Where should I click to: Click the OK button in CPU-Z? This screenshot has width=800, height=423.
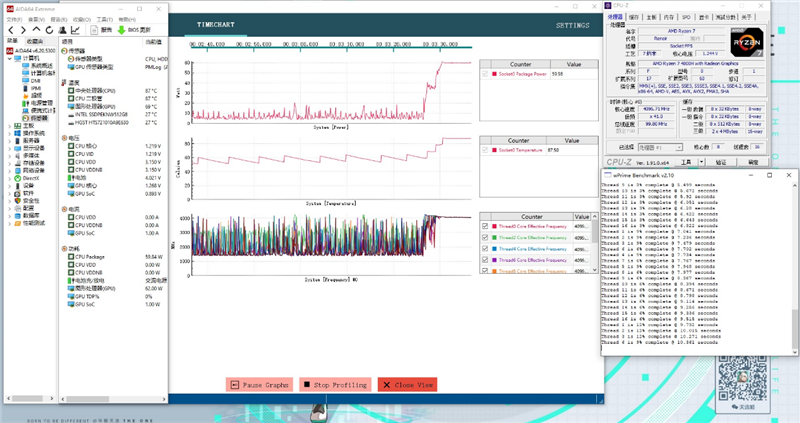[753, 162]
